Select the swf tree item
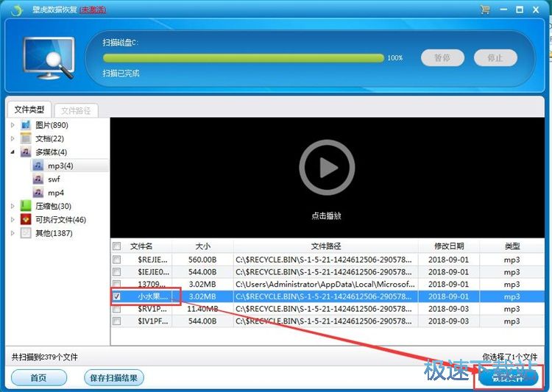Viewport: 552px width, 392px height. [x=54, y=179]
